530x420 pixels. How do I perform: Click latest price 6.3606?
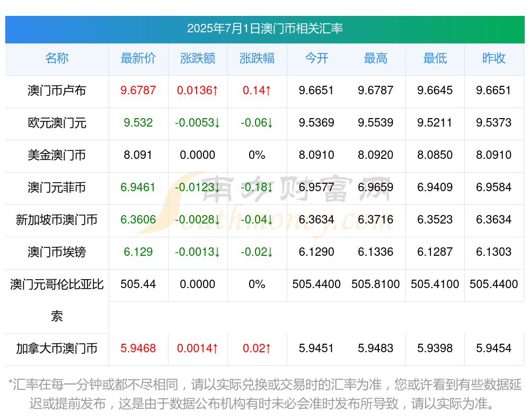click(138, 219)
